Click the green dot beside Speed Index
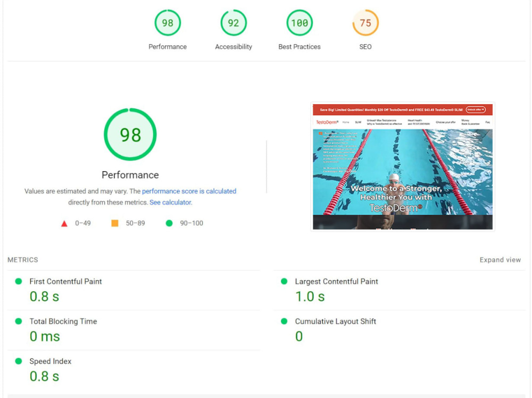The height and width of the screenshot is (398, 532). tap(19, 361)
